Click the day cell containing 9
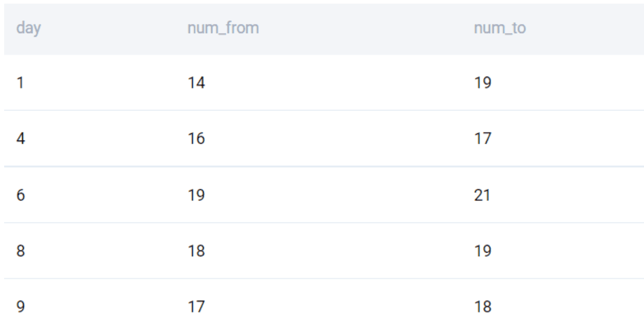The image size is (644, 334). [21, 308]
